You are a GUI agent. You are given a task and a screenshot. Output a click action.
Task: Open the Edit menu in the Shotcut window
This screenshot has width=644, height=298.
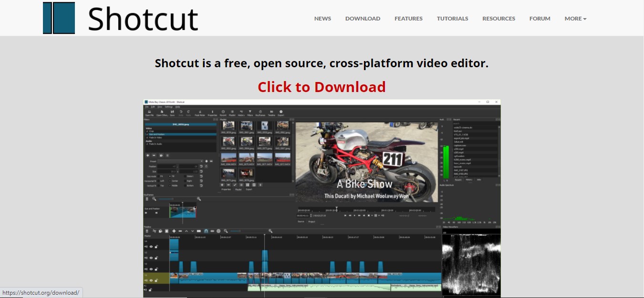coord(153,107)
